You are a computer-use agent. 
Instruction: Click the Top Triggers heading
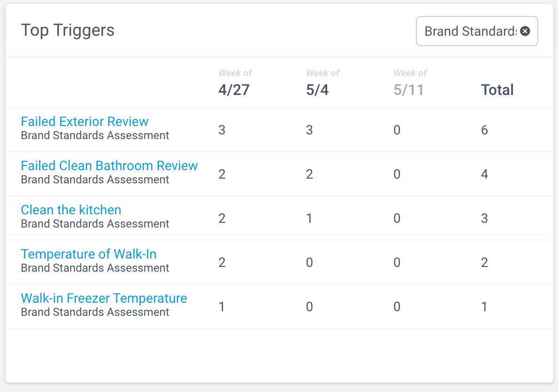click(x=67, y=30)
